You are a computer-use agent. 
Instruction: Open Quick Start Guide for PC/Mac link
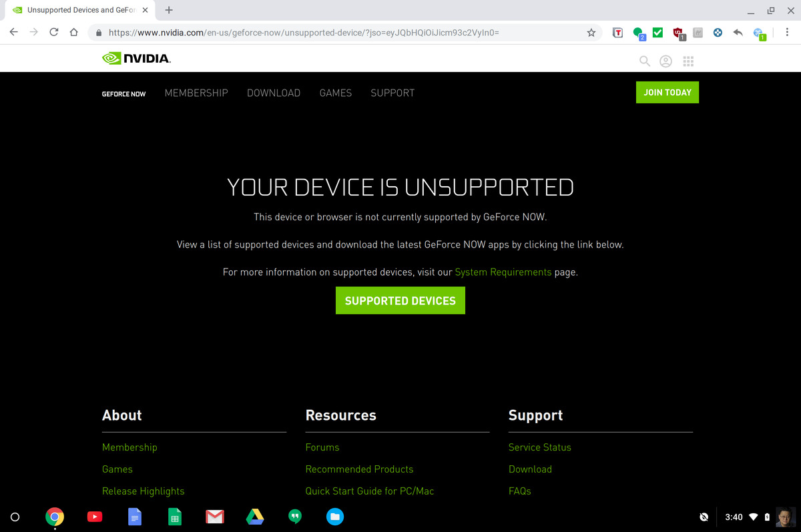(x=370, y=491)
